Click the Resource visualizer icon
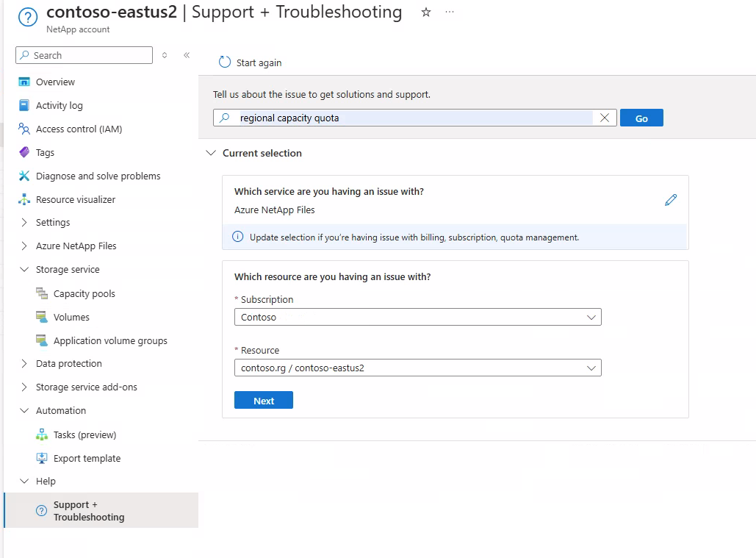The width and height of the screenshot is (756, 558). pos(24,199)
